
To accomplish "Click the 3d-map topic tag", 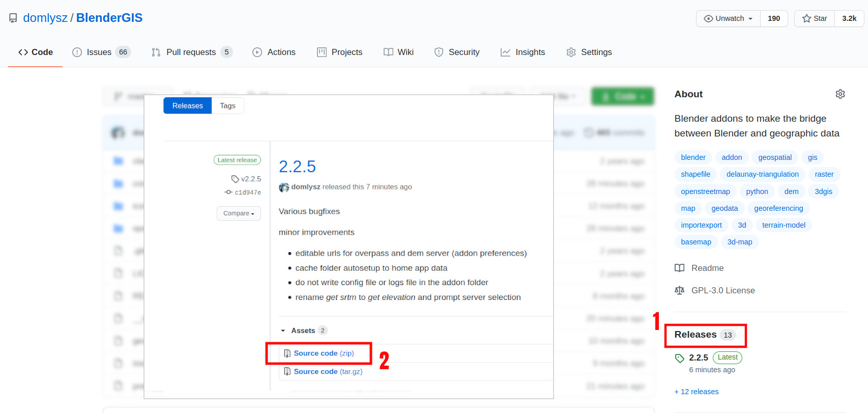I will coord(740,242).
